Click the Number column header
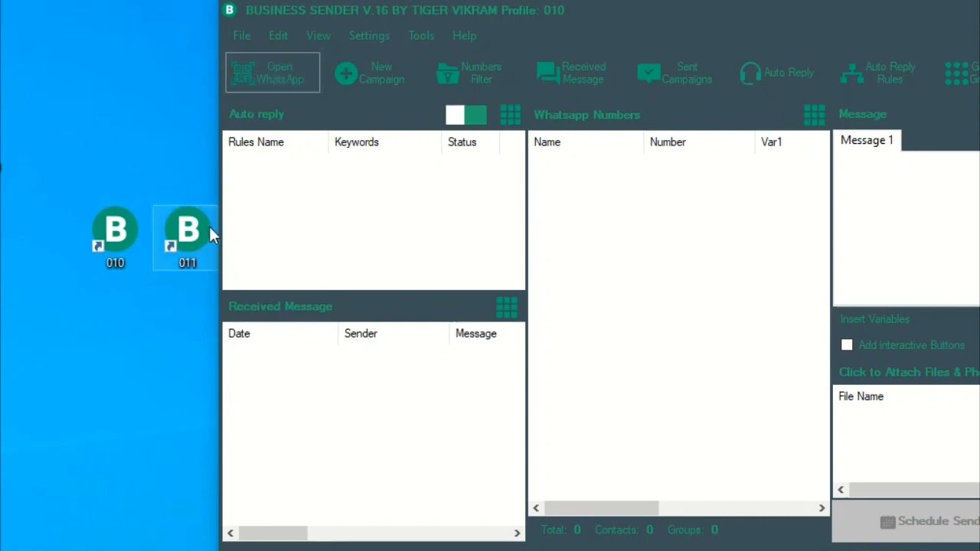This screenshot has width=980, height=551. coord(699,142)
